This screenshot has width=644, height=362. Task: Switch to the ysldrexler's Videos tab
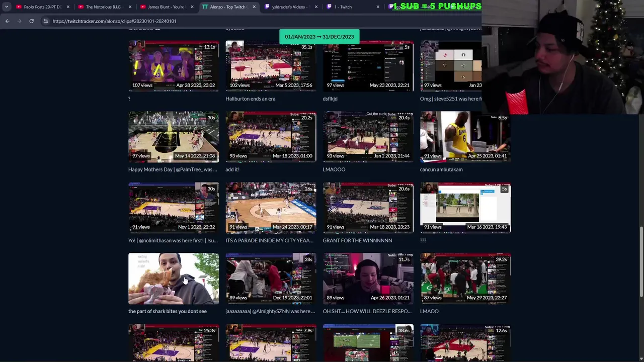(290, 7)
